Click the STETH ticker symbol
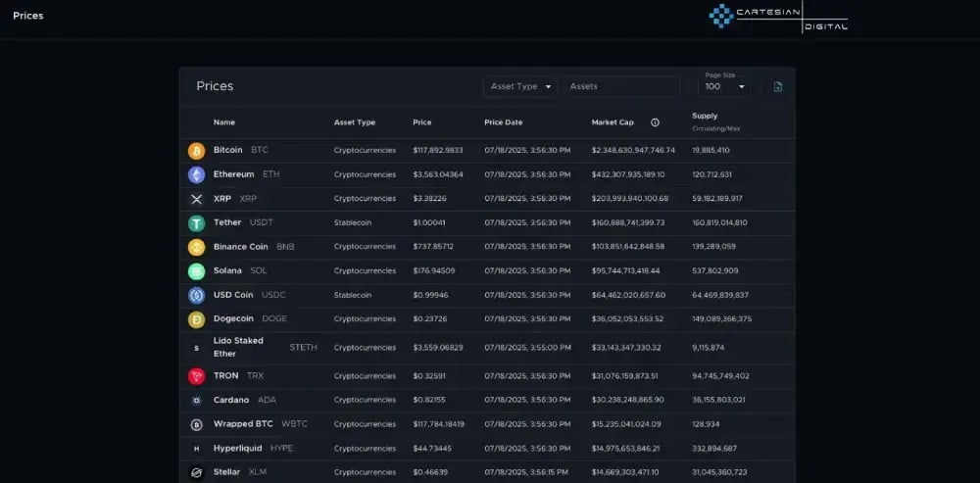The image size is (980, 483). tap(303, 348)
